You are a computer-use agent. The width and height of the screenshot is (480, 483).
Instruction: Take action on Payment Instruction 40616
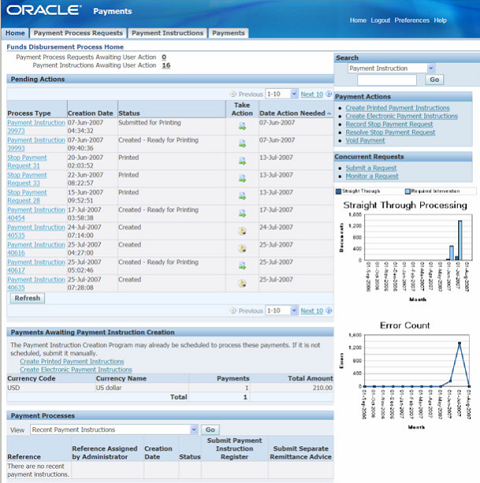(x=242, y=248)
